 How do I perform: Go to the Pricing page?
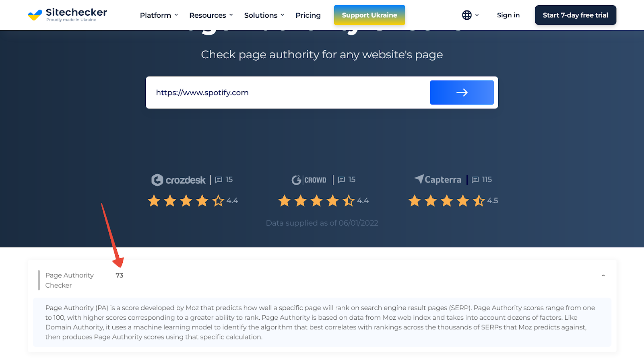point(308,15)
